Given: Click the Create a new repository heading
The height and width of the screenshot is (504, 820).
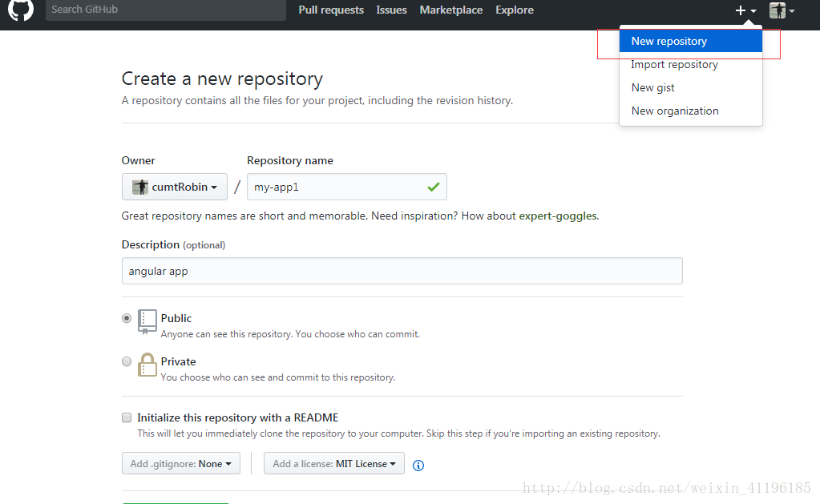Looking at the screenshot, I should click(x=222, y=79).
